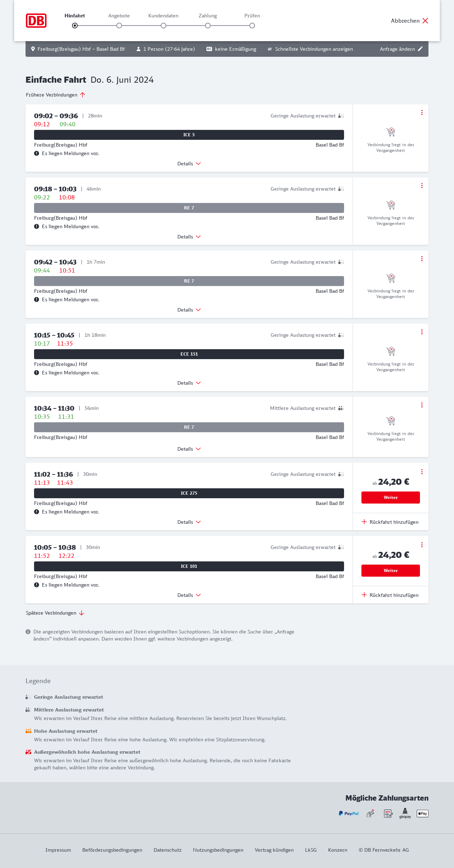Viewport: 454px width, 868px height.
Task: Load Spätere Verbindungen
Action: [55, 613]
